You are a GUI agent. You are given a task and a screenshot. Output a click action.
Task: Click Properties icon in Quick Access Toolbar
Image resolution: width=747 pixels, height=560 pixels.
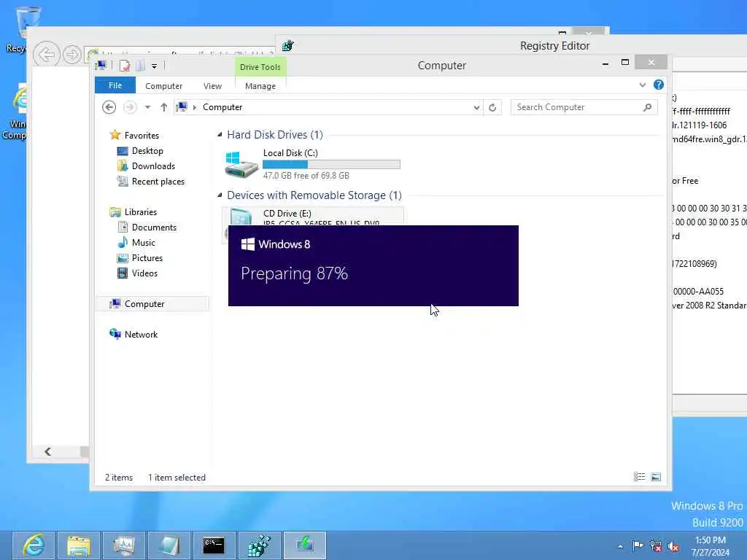coord(125,66)
